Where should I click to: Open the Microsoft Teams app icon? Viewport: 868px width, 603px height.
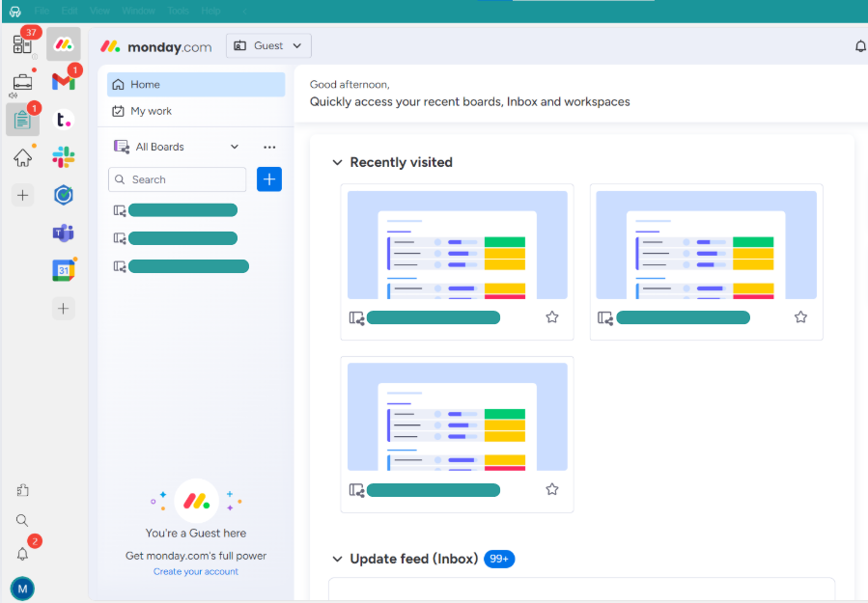point(64,233)
